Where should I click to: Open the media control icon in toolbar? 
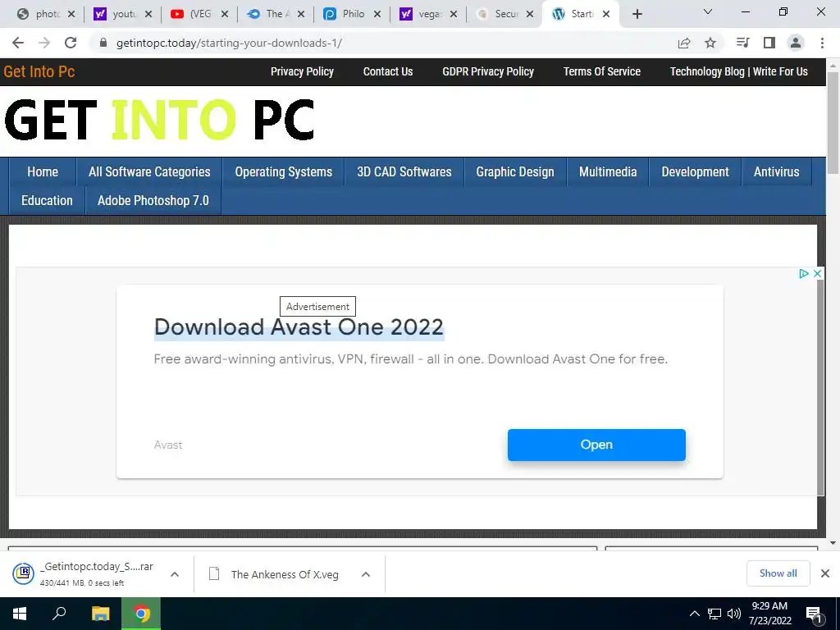coord(742,43)
